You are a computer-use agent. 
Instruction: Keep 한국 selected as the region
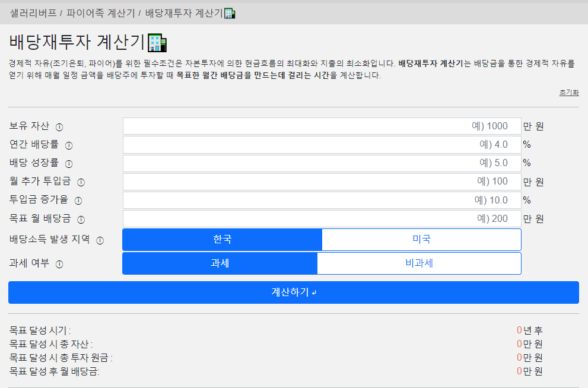tap(221, 239)
